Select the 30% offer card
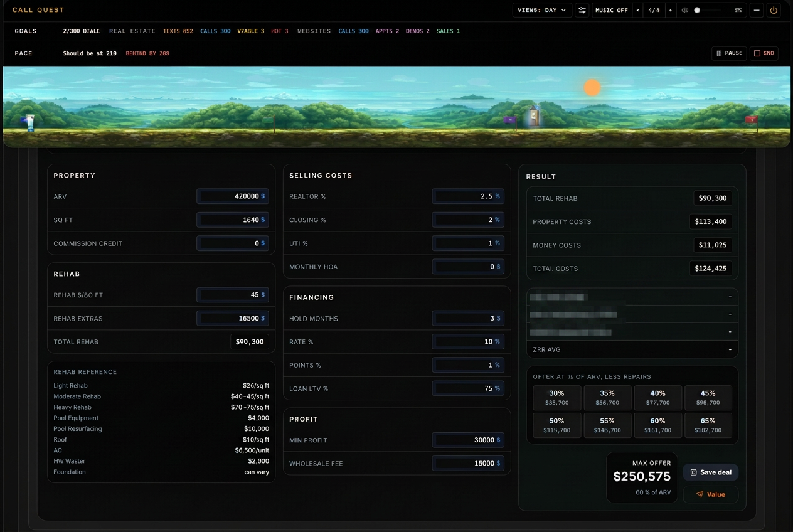 click(556, 398)
